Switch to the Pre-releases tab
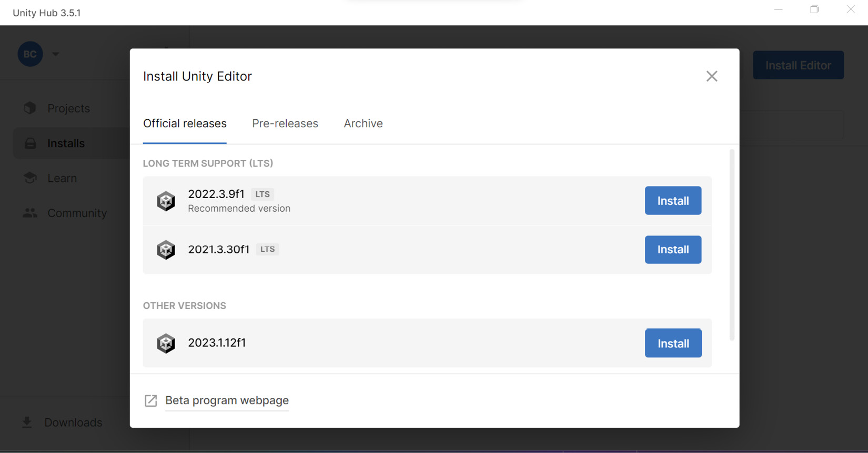Screen dimensions: 868x453 [x=285, y=123]
